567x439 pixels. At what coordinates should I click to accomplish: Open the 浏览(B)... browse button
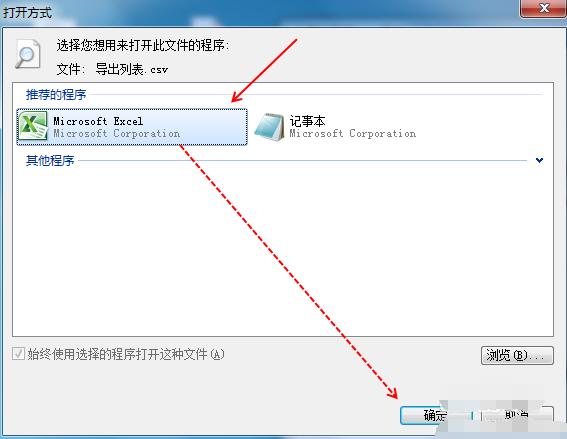tap(517, 355)
